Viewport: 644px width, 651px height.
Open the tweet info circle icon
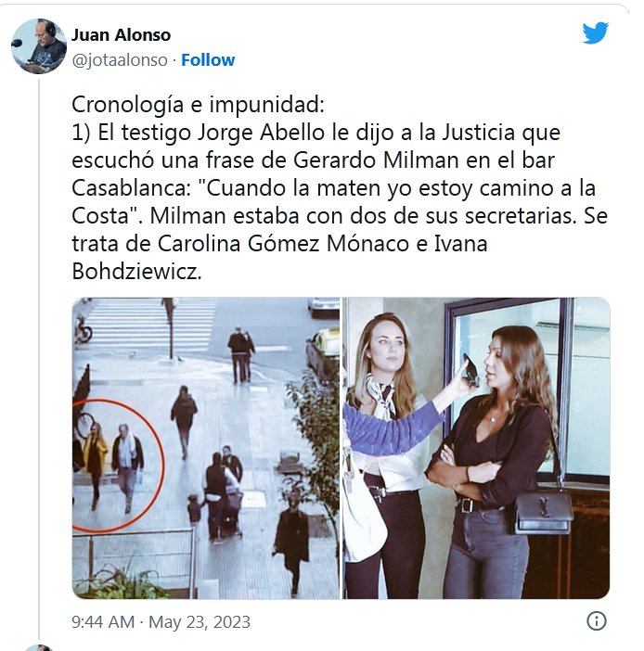[x=597, y=621]
